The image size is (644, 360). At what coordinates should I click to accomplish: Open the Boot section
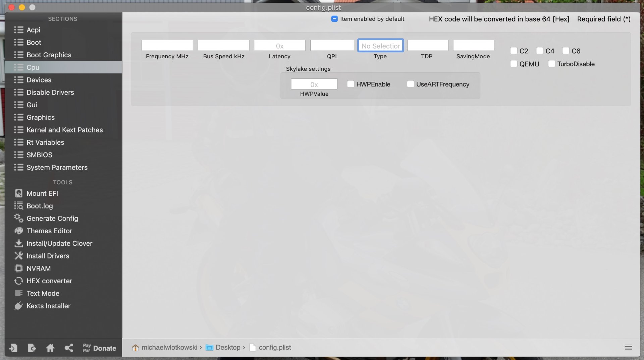[63, 43]
